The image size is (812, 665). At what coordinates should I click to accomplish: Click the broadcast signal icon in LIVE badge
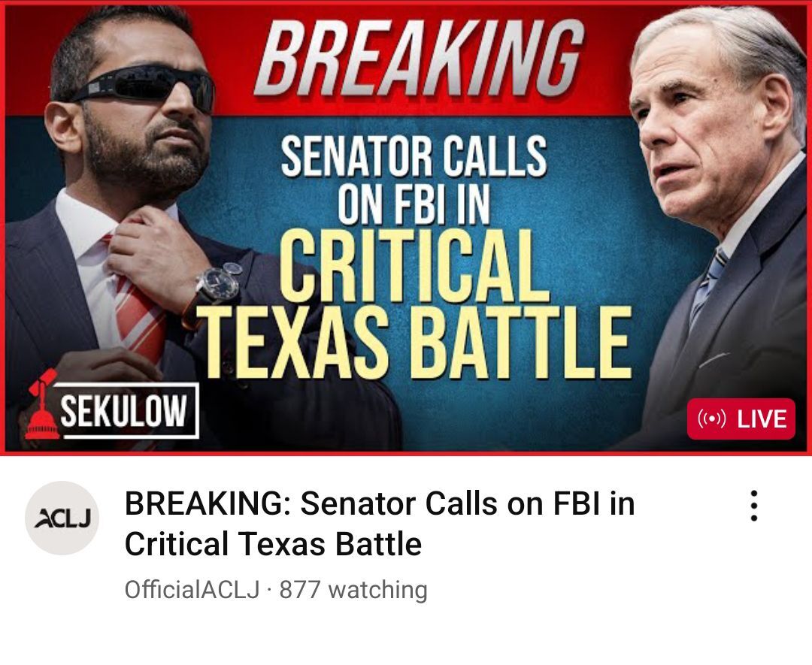(712, 419)
